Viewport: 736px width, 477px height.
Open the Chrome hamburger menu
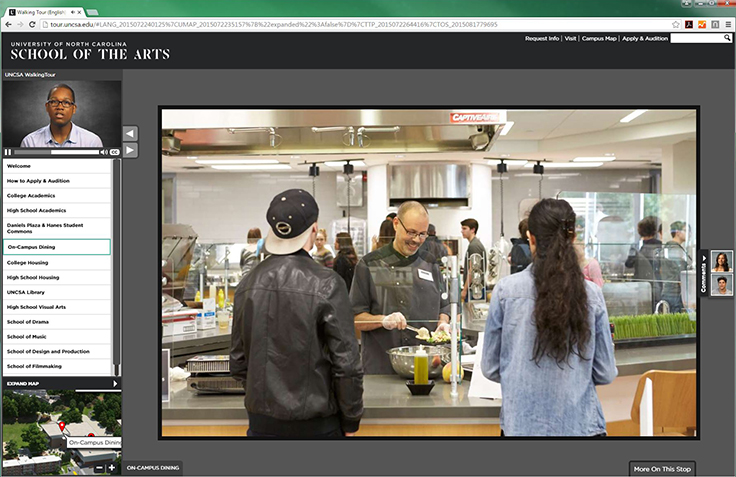pos(727,24)
